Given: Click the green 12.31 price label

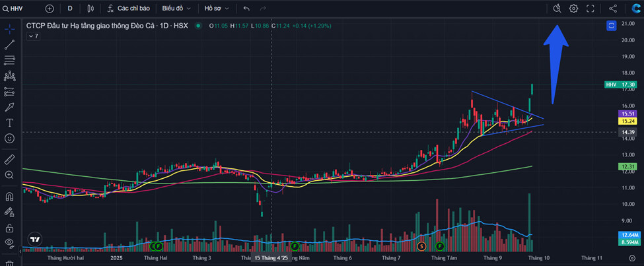Looking at the screenshot, I should click(628, 166).
